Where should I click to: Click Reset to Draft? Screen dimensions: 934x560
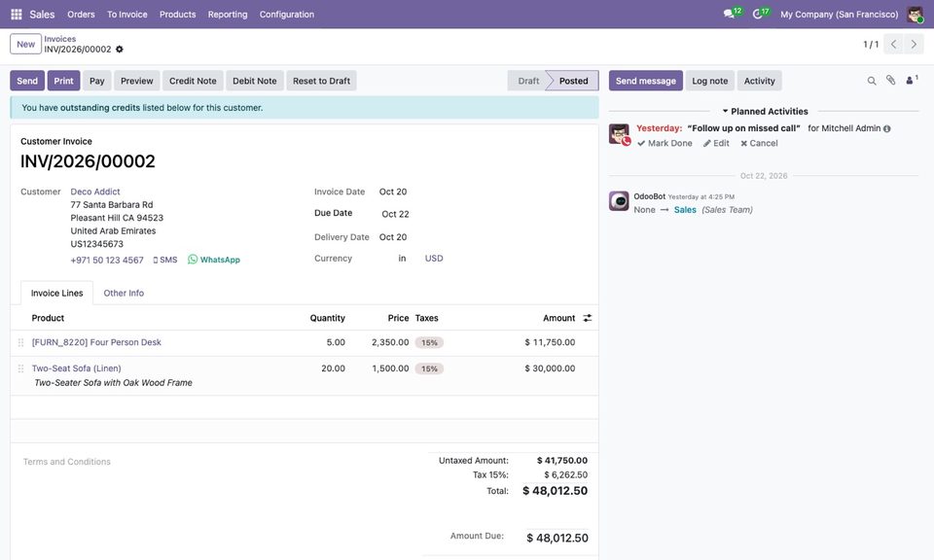pos(322,81)
